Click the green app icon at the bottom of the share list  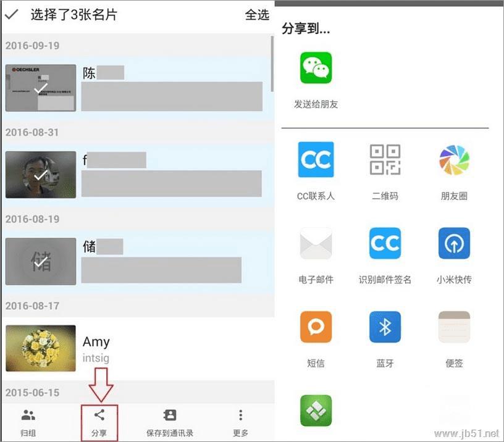point(316,410)
